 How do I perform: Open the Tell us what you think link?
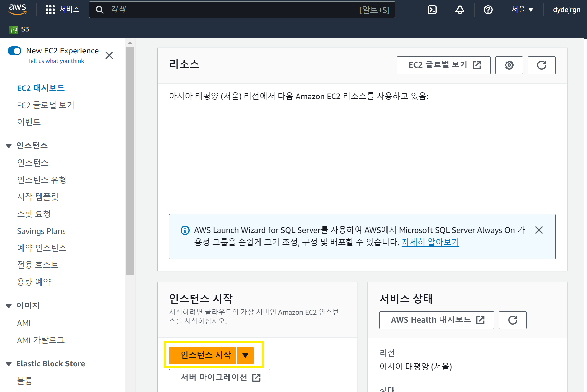coord(56,61)
